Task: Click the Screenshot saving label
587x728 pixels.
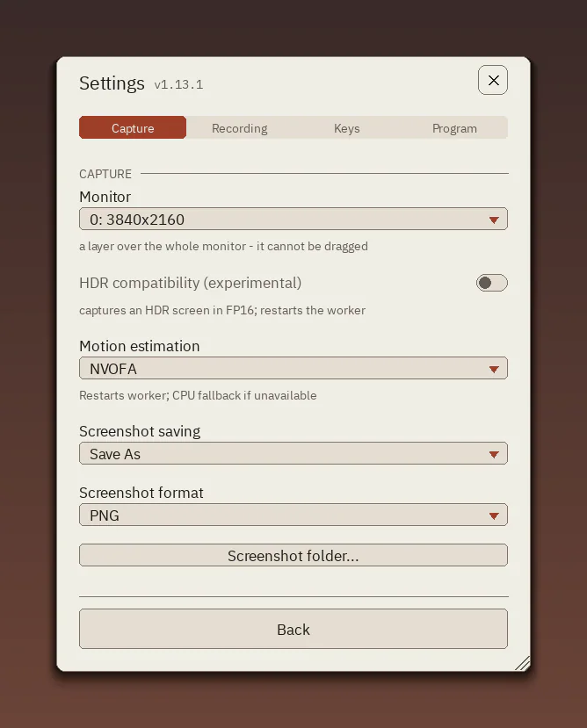Action: point(140,431)
